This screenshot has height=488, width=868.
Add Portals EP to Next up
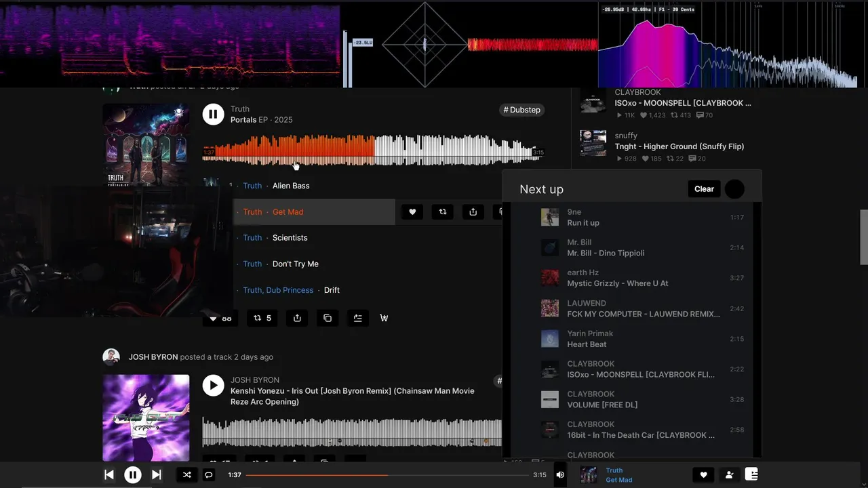(358, 318)
